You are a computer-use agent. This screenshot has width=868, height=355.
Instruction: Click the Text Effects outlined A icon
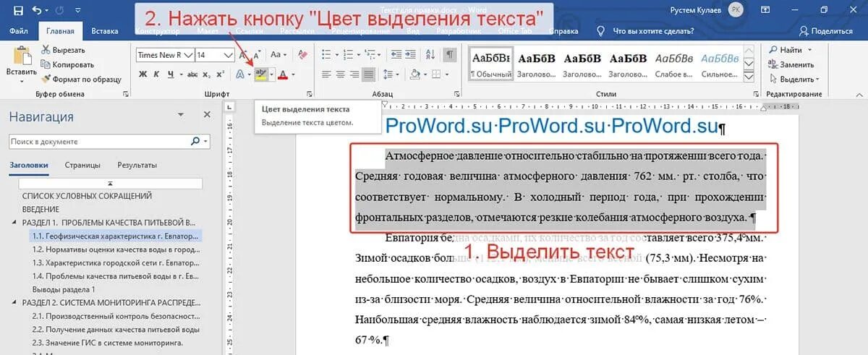(240, 74)
